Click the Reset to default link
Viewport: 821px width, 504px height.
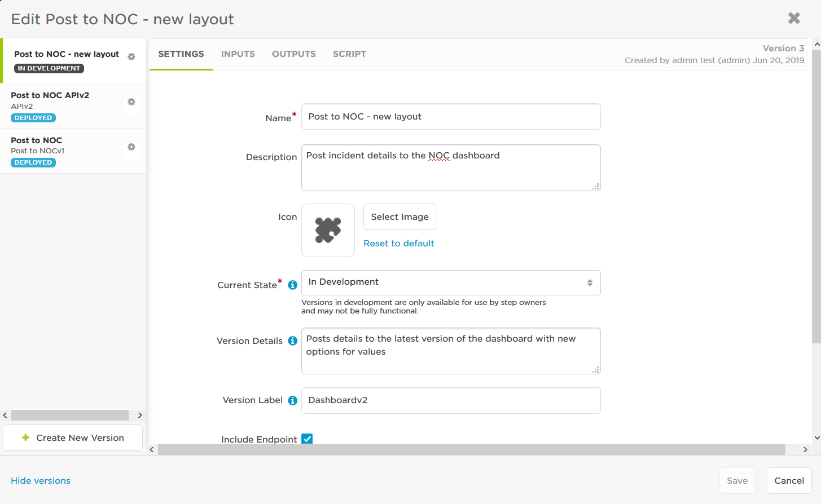tap(399, 244)
